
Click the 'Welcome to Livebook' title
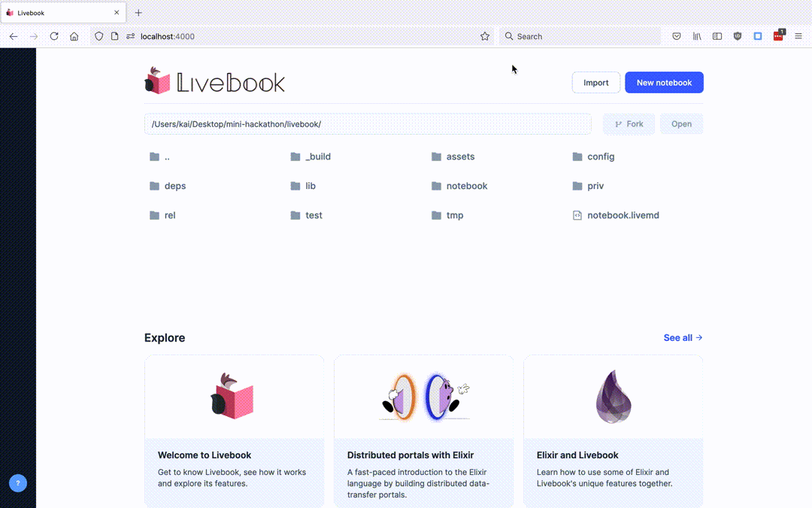coord(205,455)
